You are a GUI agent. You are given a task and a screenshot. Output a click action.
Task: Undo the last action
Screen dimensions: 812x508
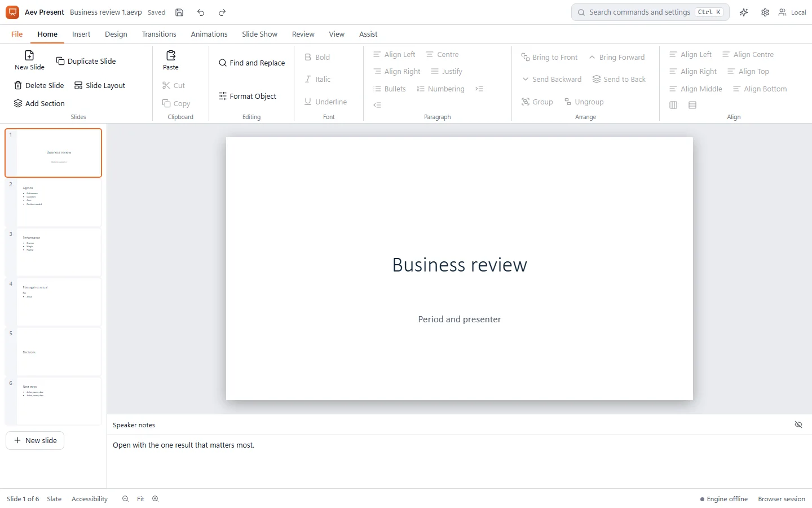(201, 12)
